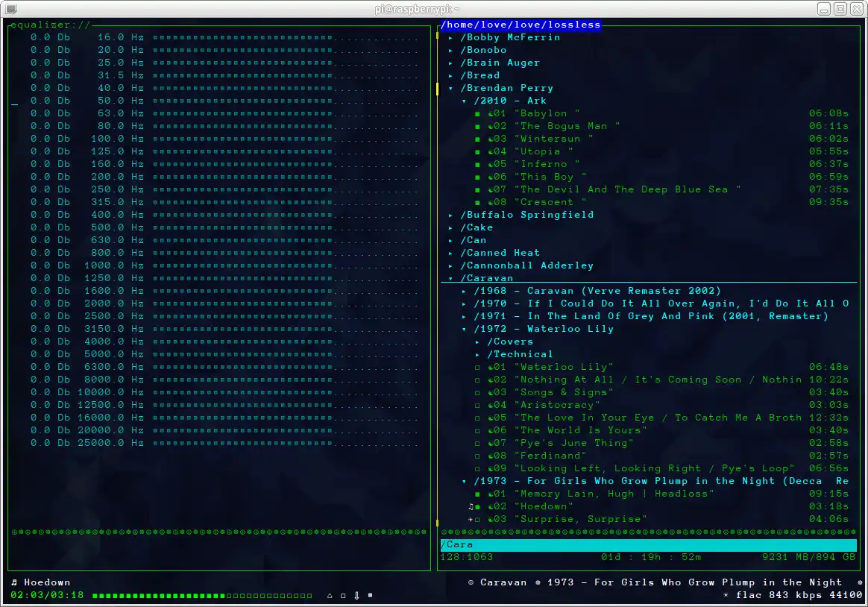The image size is (868, 607).
Task: Expand the Bobby McFerrin folder arrow
Action: pos(450,37)
